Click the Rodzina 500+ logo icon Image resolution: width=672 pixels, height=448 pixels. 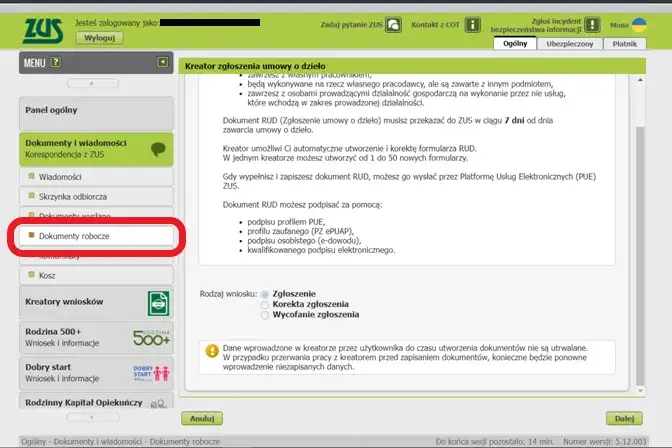(x=150, y=337)
